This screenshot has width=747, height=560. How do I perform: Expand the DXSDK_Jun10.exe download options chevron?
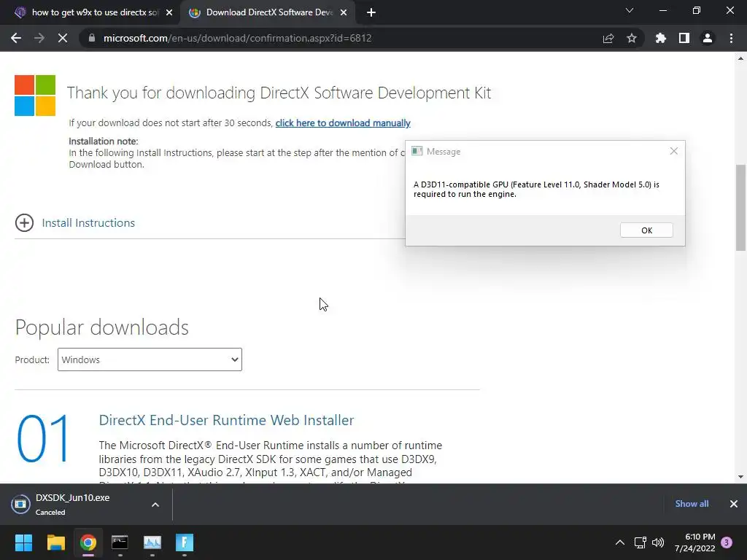tap(155, 505)
